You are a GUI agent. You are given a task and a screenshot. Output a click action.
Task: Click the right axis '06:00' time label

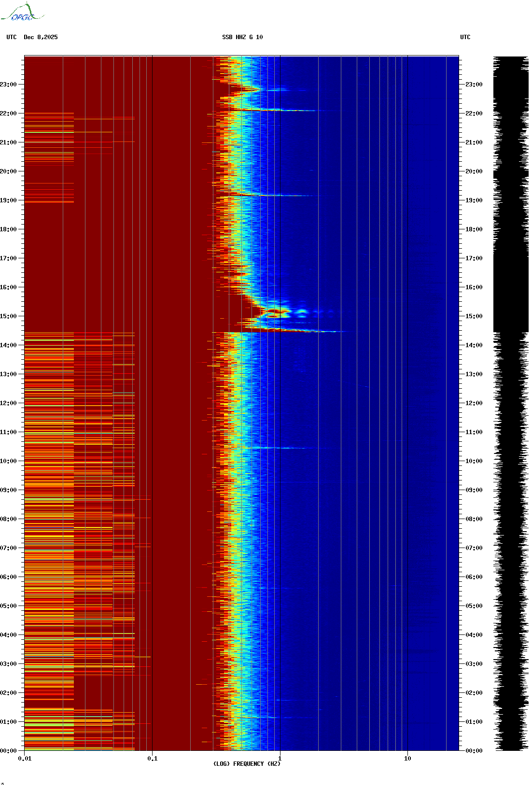click(474, 577)
